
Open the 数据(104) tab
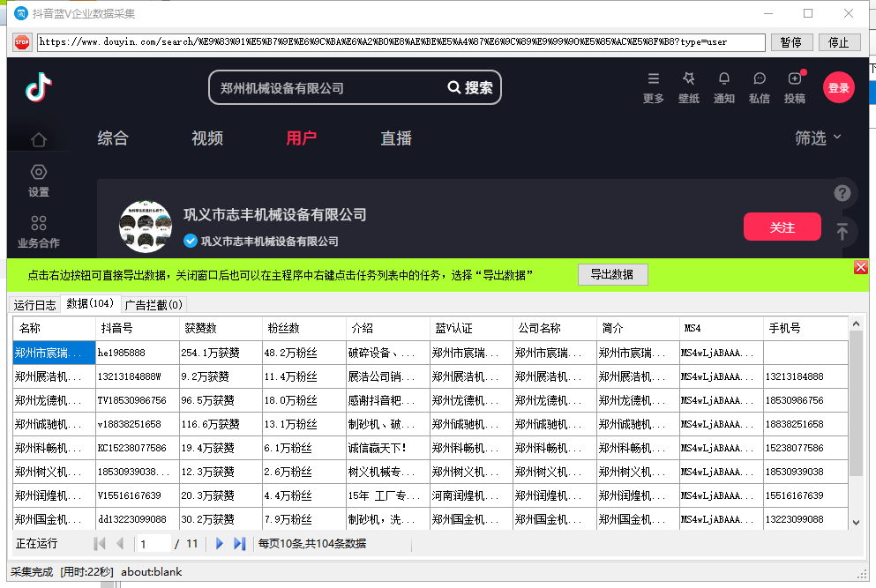(x=90, y=303)
